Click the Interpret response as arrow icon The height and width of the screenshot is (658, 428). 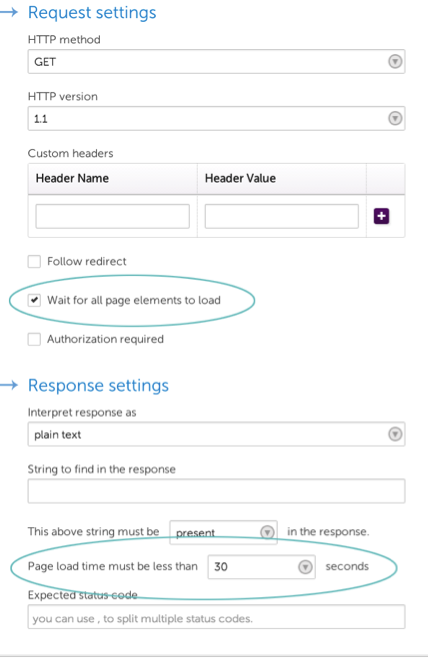395,434
